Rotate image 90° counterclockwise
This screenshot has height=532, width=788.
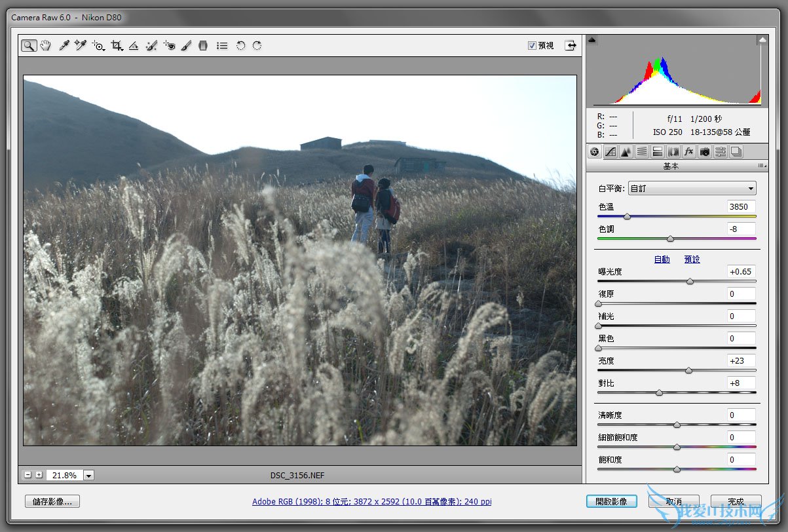pos(240,45)
